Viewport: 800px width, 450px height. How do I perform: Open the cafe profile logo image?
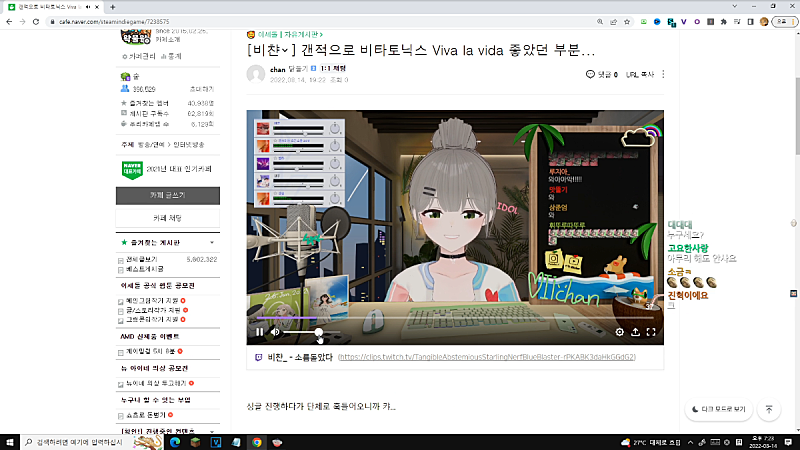tap(136, 37)
